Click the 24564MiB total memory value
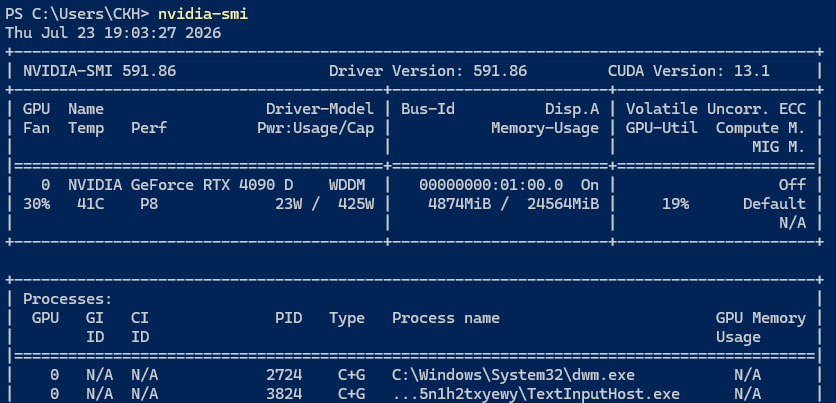 (563, 204)
